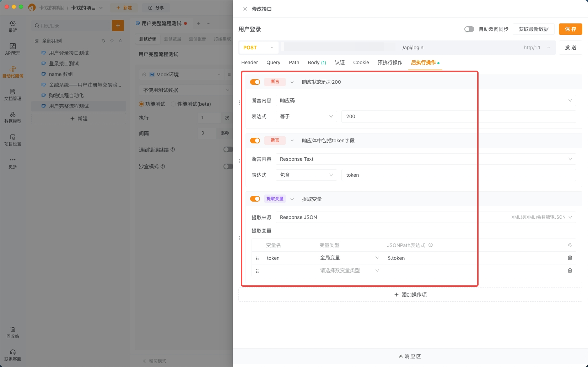The width and height of the screenshot is (588, 367).
Task: Click the user avatar icon in title bar
Action: pos(32,7)
